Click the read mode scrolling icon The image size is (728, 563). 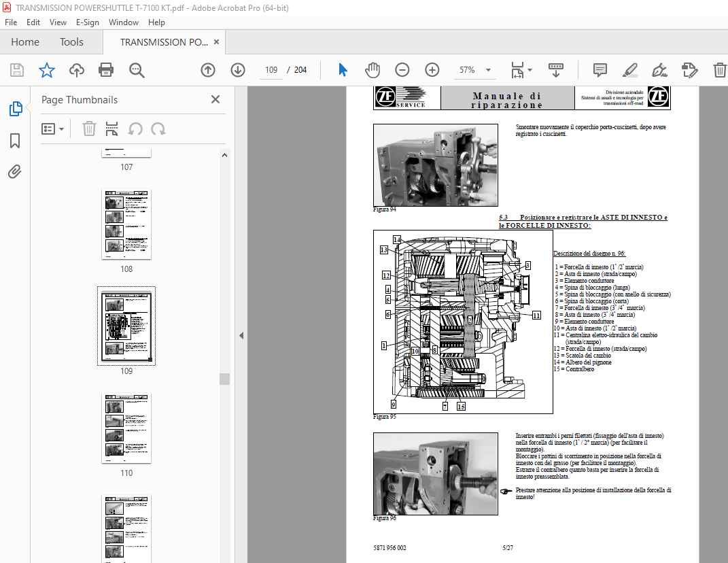pos(556,70)
